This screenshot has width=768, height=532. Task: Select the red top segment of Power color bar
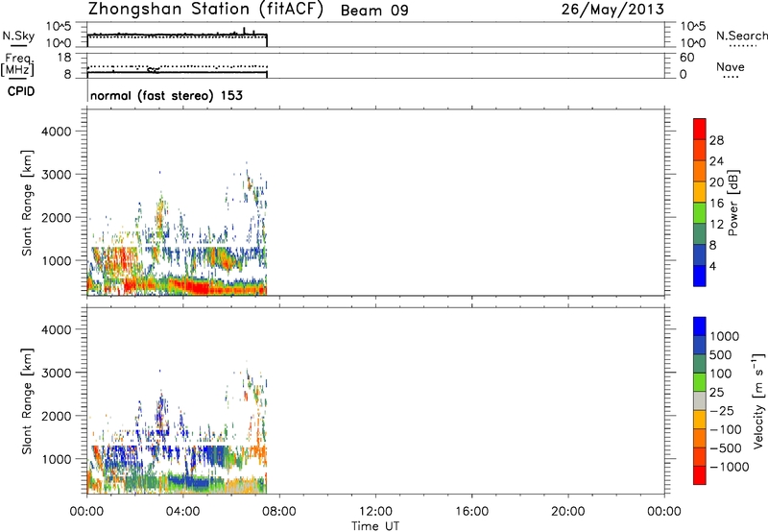tap(700, 129)
